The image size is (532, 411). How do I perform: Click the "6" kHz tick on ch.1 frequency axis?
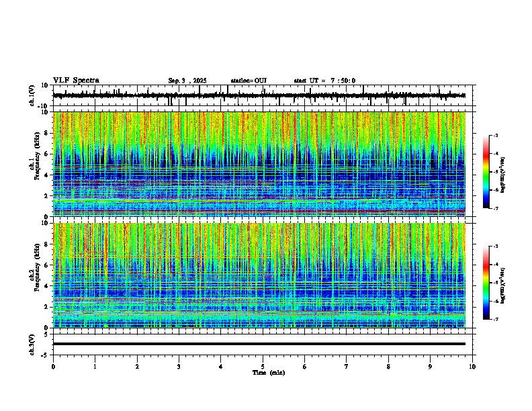(x=46, y=154)
